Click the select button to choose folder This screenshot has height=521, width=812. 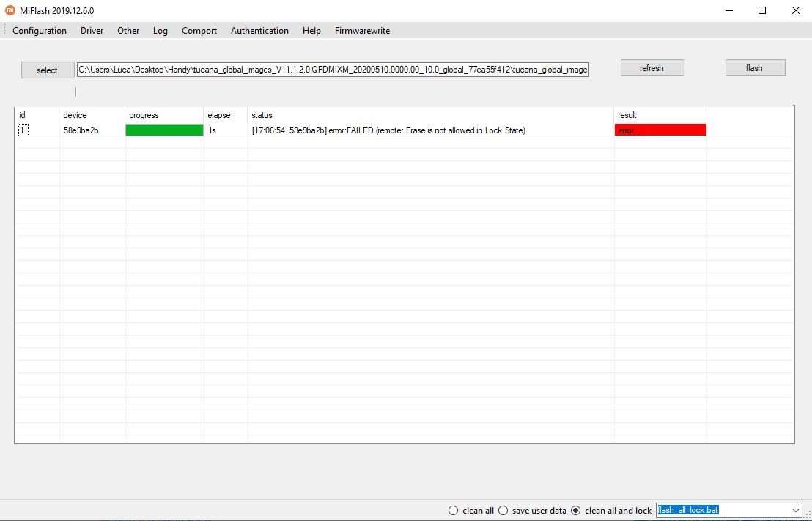[48, 70]
